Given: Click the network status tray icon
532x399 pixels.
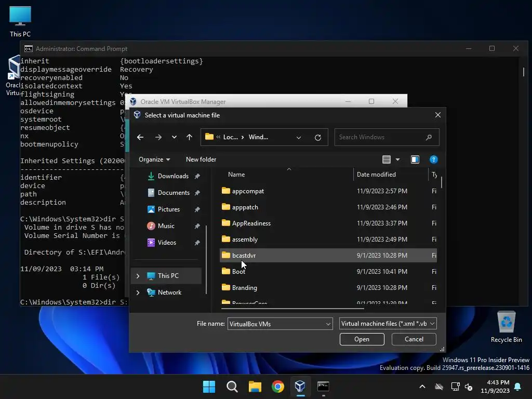Looking at the screenshot, I should click(x=455, y=387).
